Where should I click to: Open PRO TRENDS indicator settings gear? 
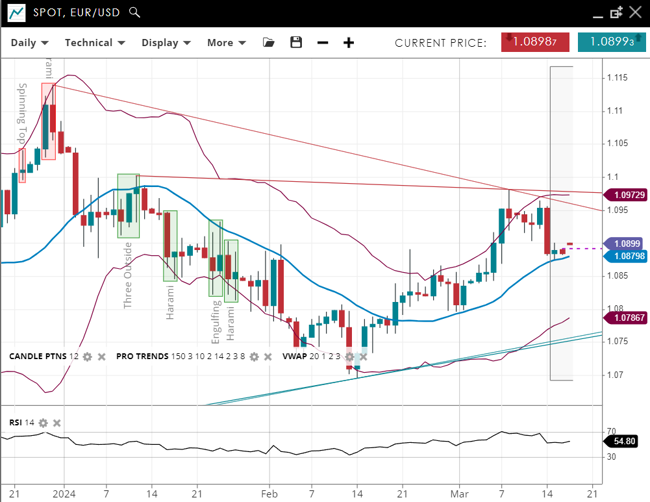point(254,356)
